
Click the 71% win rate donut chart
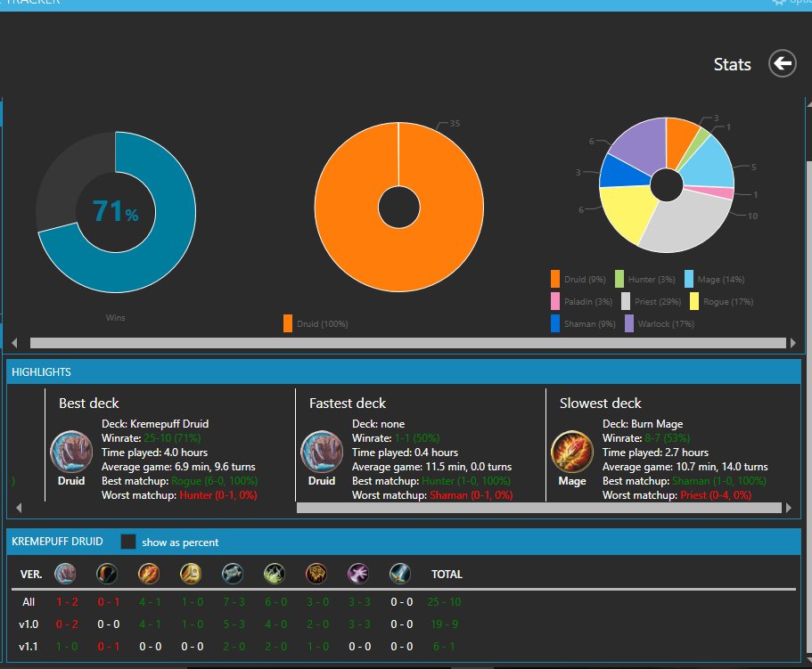tap(116, 212)
